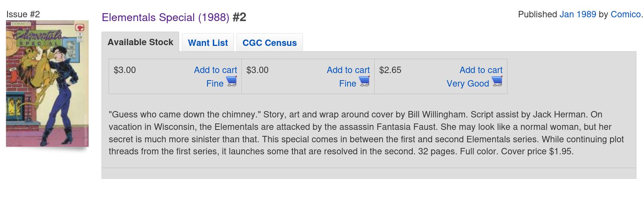Add the $2.65 copy to cart
This screenshot has height=198, width=644.
click(x=481, y=70)
